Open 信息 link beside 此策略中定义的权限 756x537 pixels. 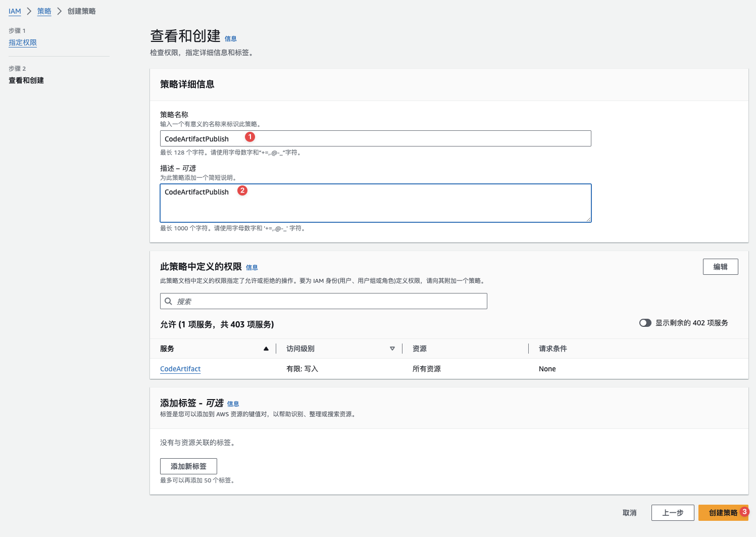tap(252, 268)
